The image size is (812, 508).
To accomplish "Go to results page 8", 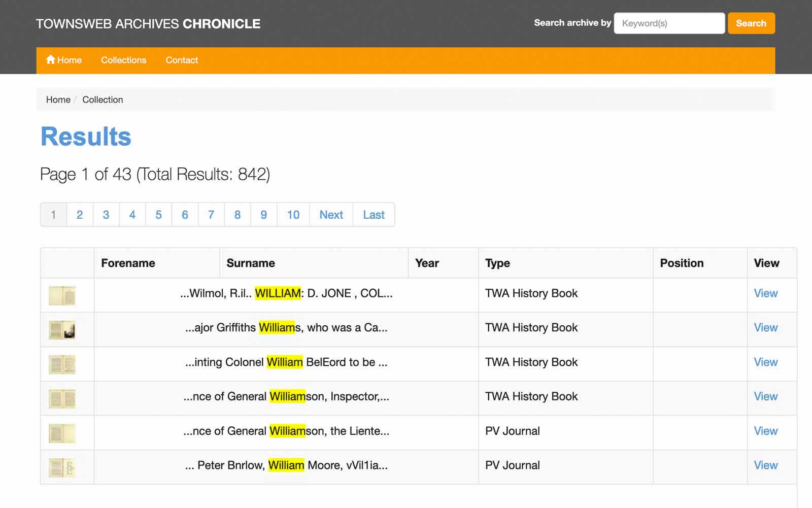I will [x=238, y=215].
